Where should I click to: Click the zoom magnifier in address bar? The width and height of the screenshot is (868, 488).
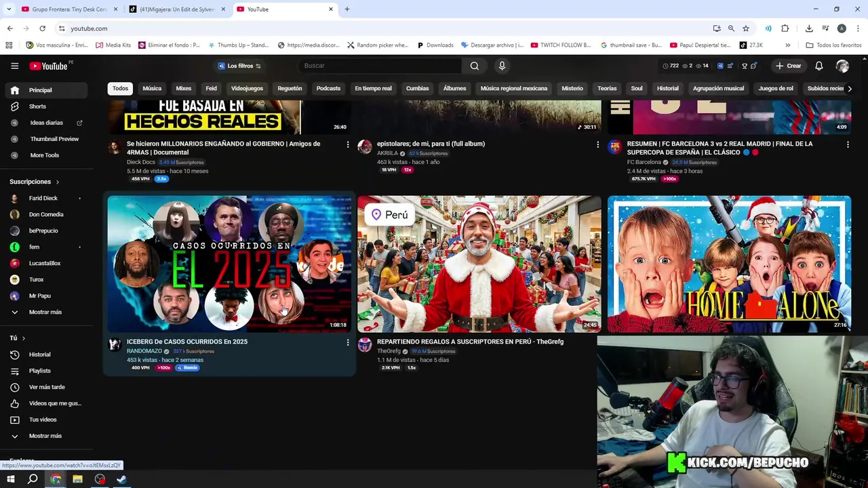[x=731, y=28]
